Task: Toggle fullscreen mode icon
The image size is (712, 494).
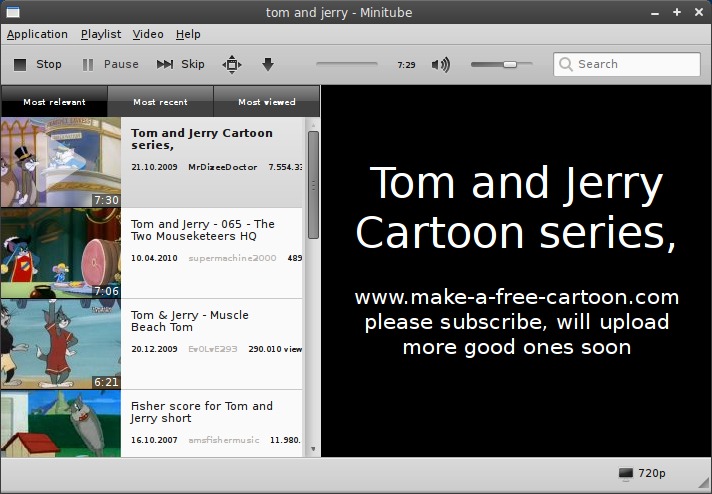Action: click(x=232, y=64)
